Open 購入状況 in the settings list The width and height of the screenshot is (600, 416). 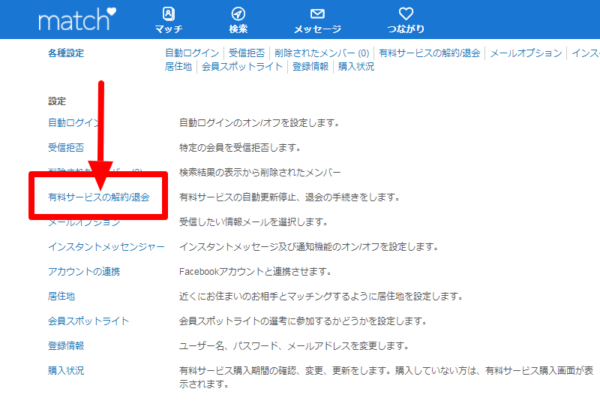coord(66,370)
